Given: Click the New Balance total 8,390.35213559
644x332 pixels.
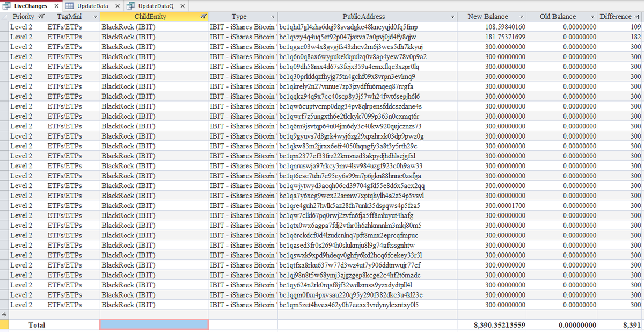Looking at the screenshot, I should [500, 325].
